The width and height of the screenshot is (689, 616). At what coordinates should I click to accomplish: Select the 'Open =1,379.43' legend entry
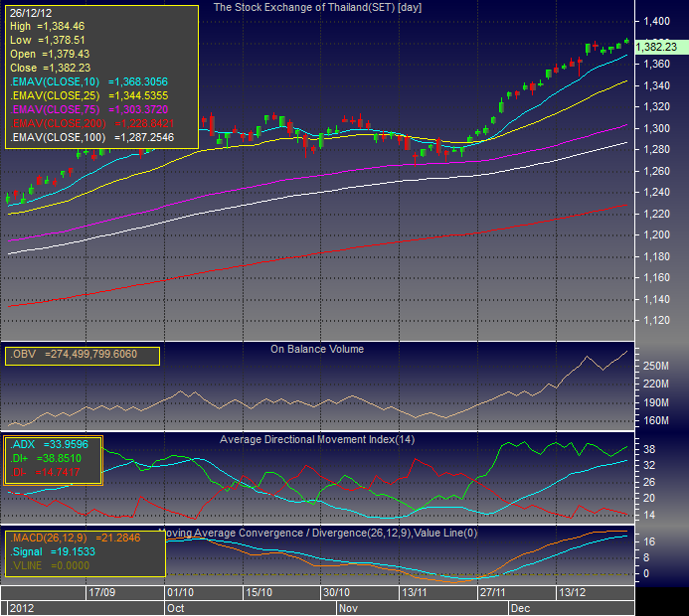[50, 54]
